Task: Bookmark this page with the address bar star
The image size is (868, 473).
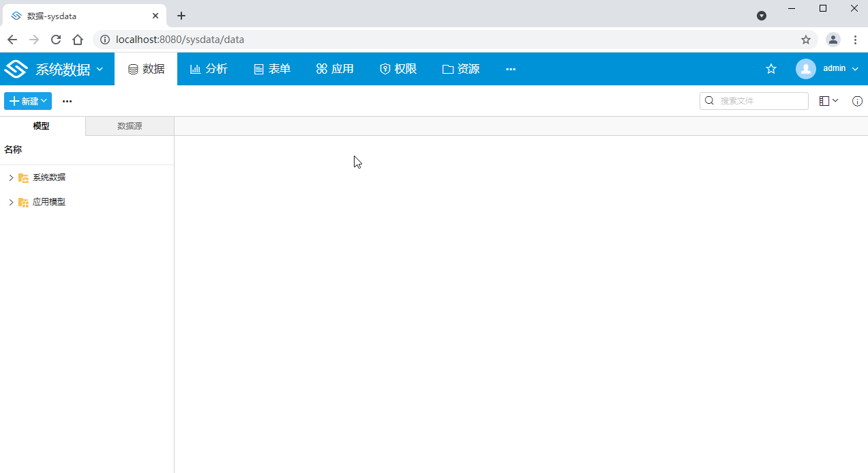Action: coord(806,40)
